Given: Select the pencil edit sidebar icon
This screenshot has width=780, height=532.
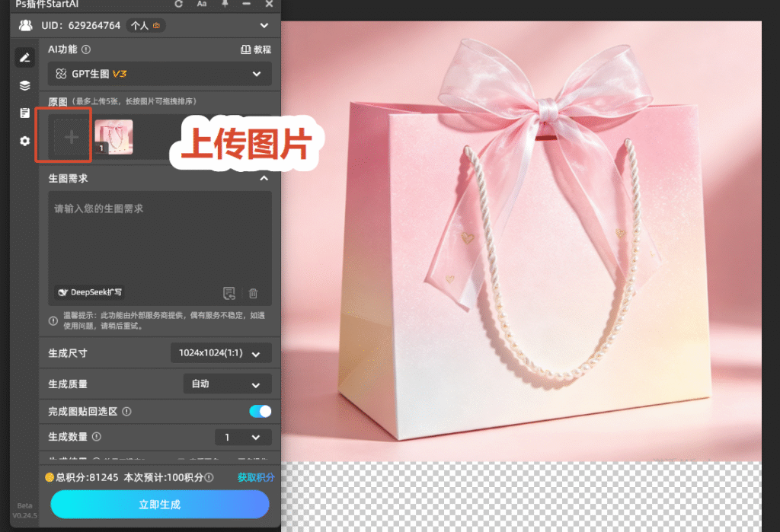Looking at the screenshot, I should click(x=24, y=58).
